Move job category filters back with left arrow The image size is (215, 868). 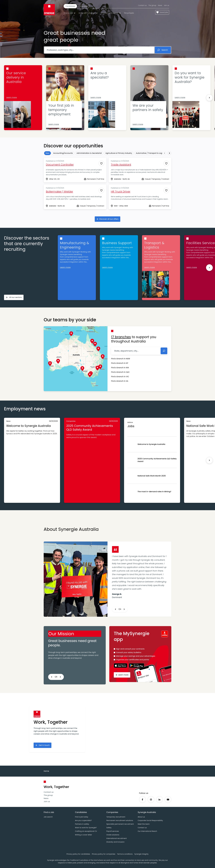click(x=164, y=153)
